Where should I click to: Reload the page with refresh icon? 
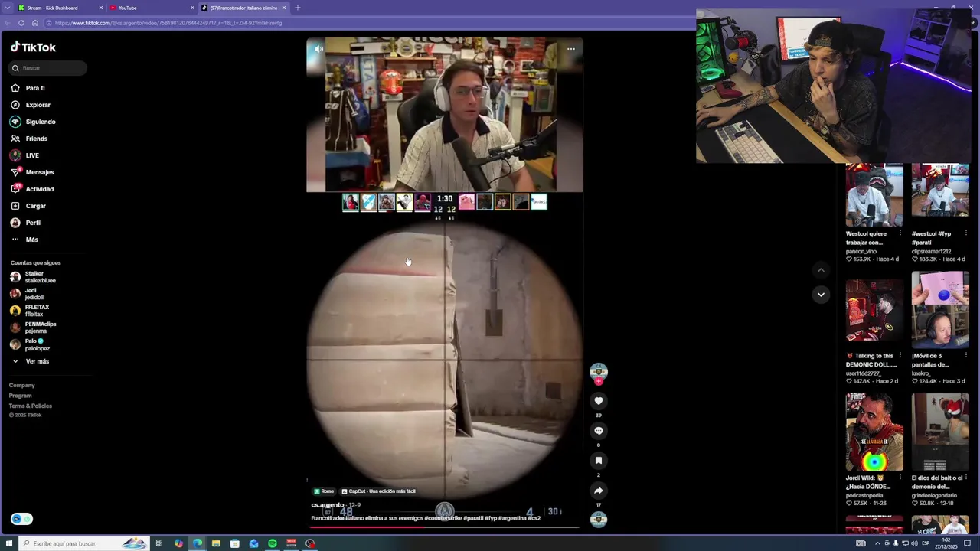point(21,23)
